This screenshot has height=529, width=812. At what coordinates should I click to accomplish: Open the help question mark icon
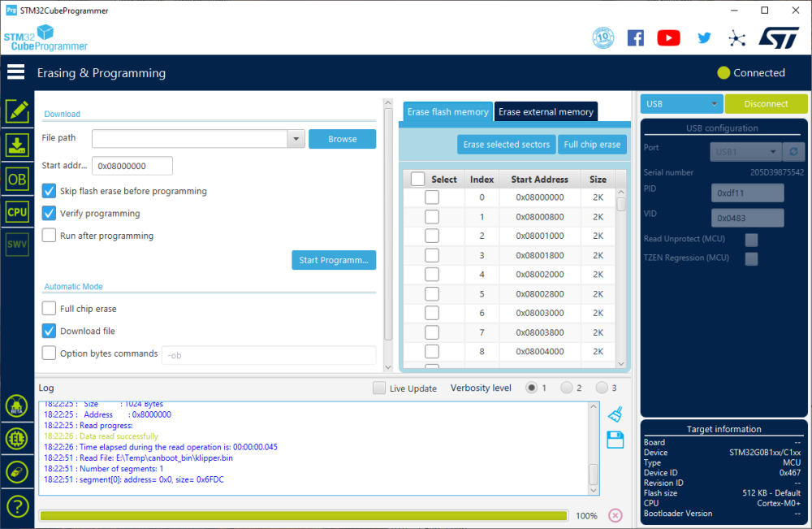point(17,506)
